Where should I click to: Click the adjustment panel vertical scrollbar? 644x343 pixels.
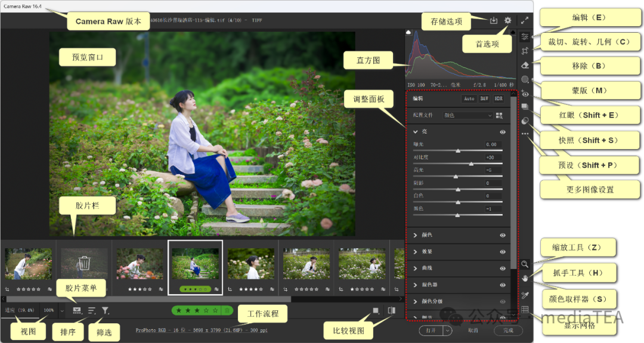coord(513,183)
